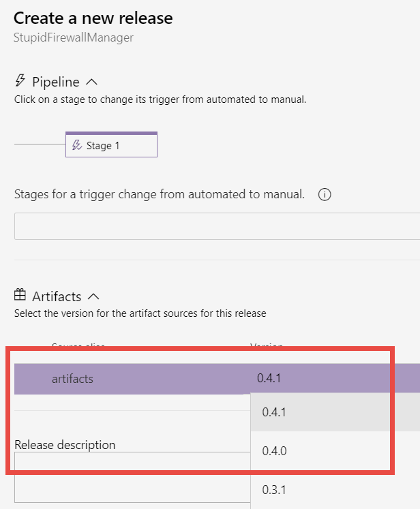Viewport: 420px width, 509px height.
Task: Click into the Release description text box
Action: pos(132,477)
